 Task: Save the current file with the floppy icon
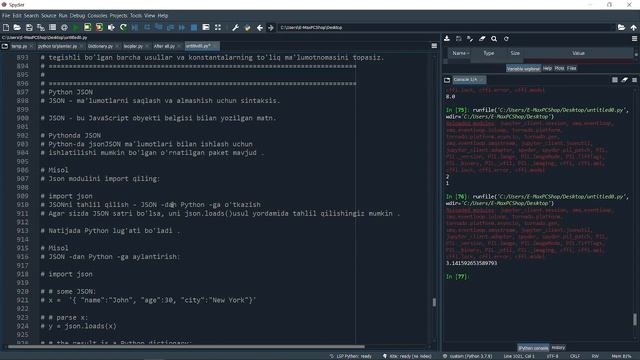click(x=29, y=27)
